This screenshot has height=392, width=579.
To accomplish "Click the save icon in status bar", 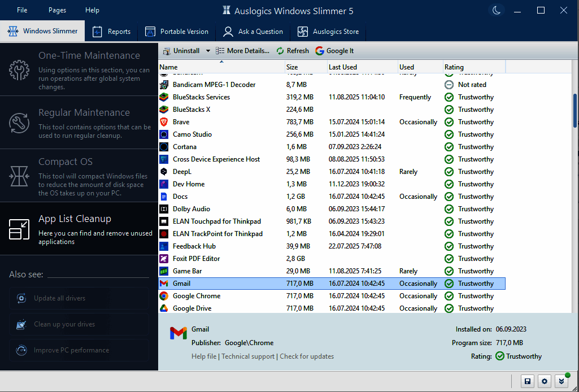I will pyautogui.click(x=527, y=381).
